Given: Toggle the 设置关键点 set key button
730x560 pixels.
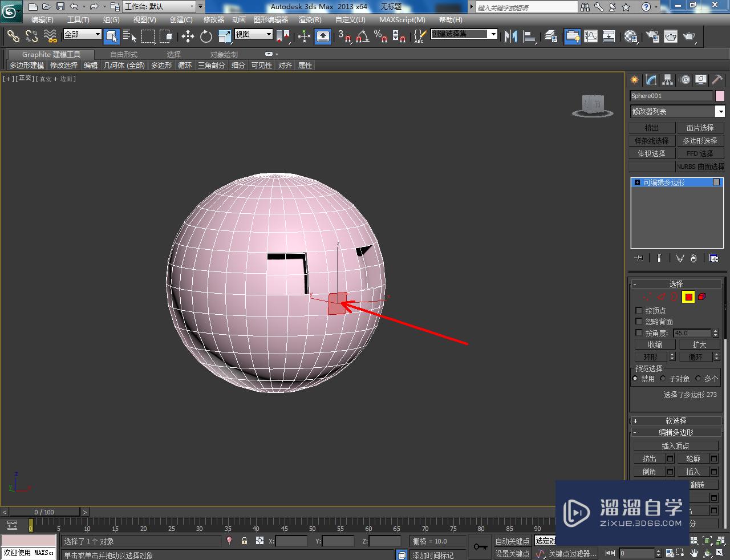Looking at the screenshot, I should 512,554.
